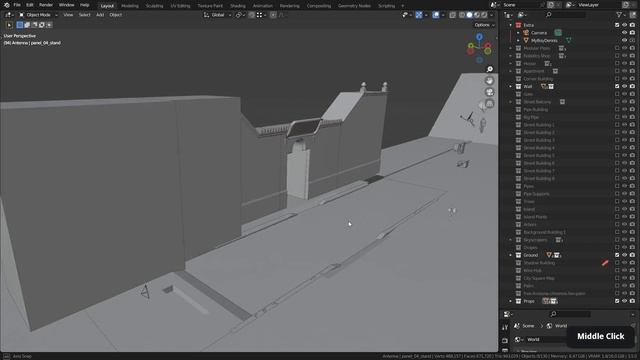The width and height of the screenshot is (640, 360).
Task: Switch to wireframe viewport shading
Action: pos(462,15)
